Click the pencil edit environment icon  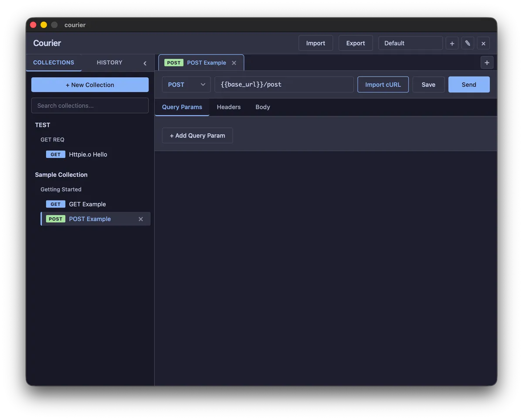click(x=468, y=43)
